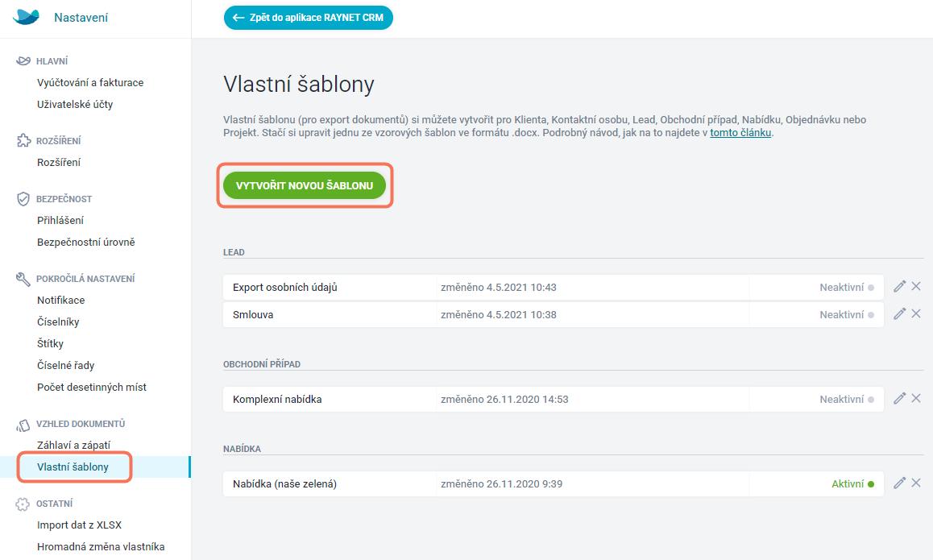Toggle Neaktivní status of Export osobních údajů
Image resolution: width=933 pixels, height=560 pixels.
pyautogui.click(x=847, y=288)
